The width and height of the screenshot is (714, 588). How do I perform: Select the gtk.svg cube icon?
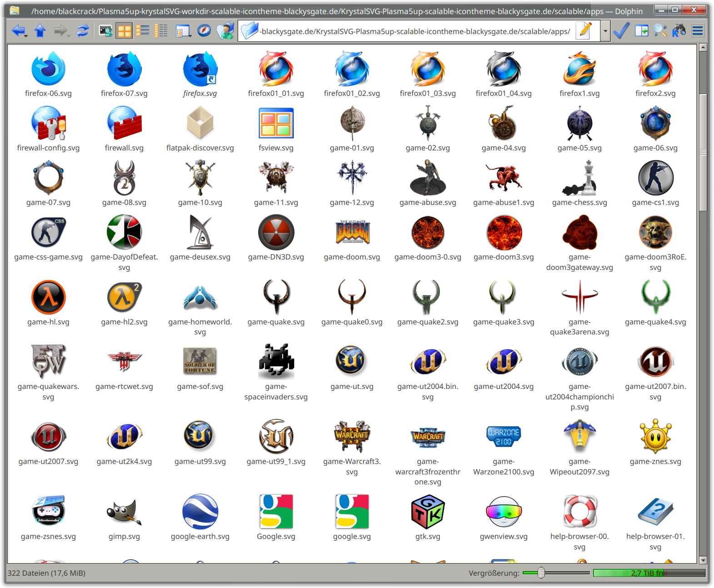click(x=428, y=512)
